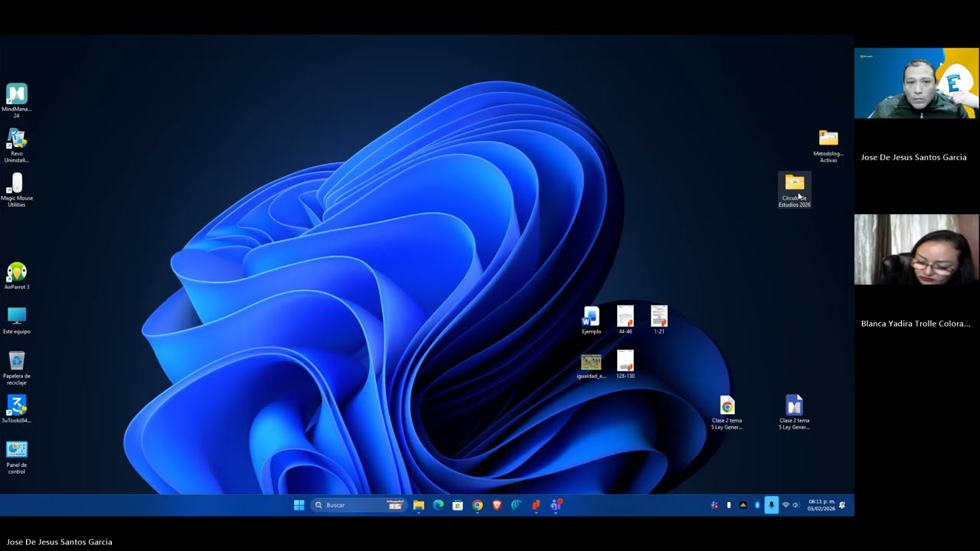Open the clock showing 06:11 p. m.
The image size is (980, 551).
[x=821, y=505]
